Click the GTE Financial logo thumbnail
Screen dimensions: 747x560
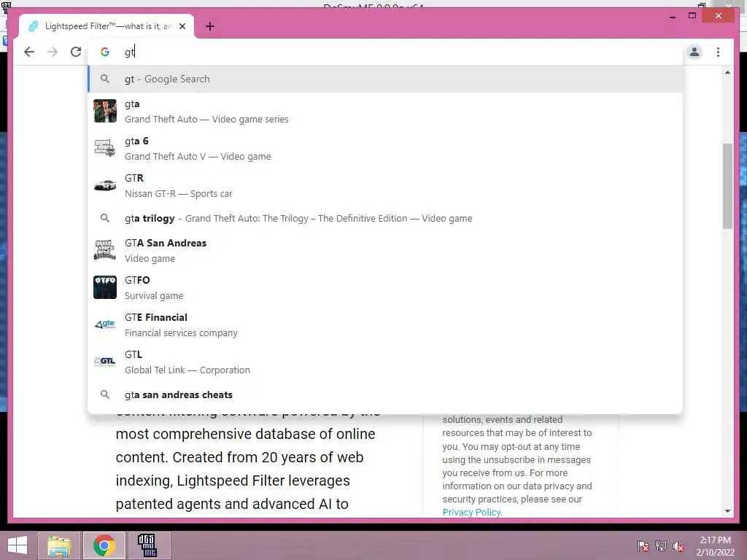pyautogui.click(x=105, y=324)
